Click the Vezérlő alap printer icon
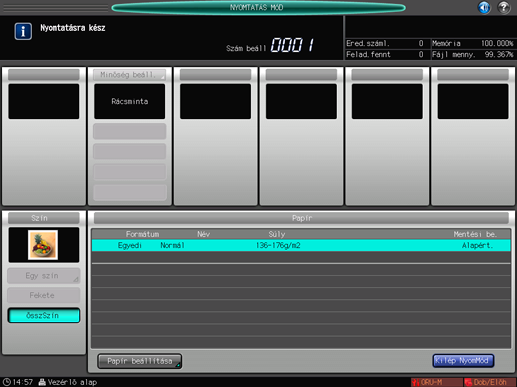The width and height of the screenshot is (517, 387). [x=42, y=382]
